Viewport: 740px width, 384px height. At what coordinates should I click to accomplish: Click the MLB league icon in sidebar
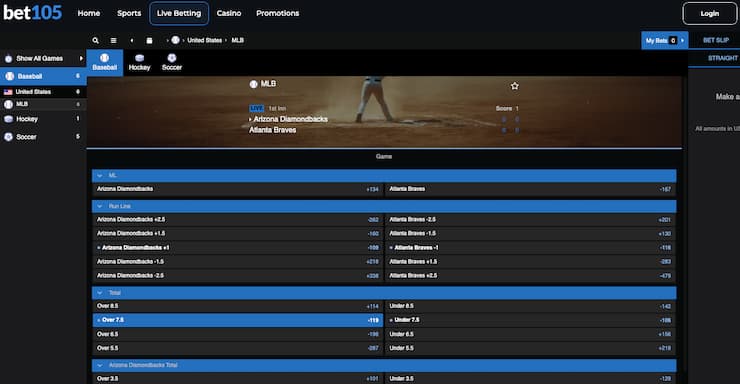tap(8, 104)
